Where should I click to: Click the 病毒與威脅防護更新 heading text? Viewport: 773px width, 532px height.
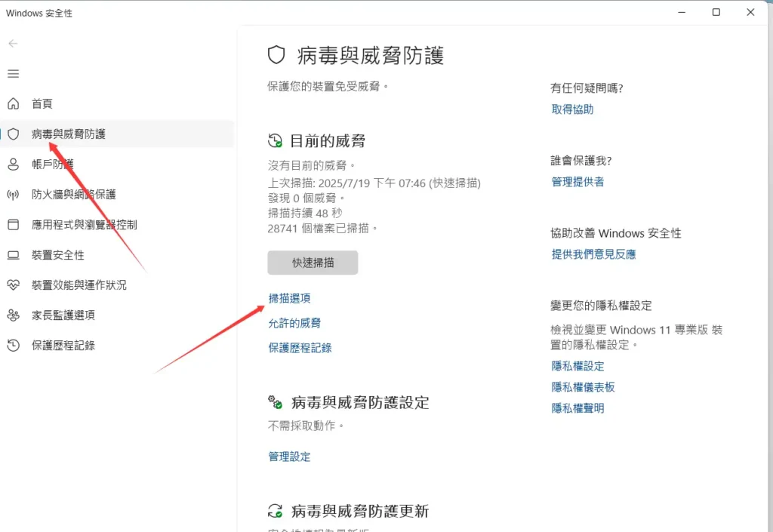360,511
